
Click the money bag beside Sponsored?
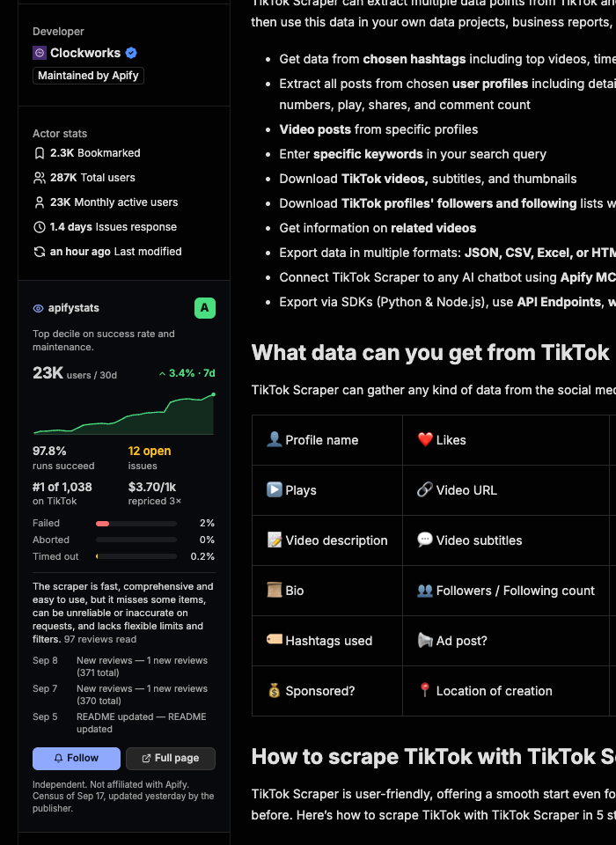275,690
